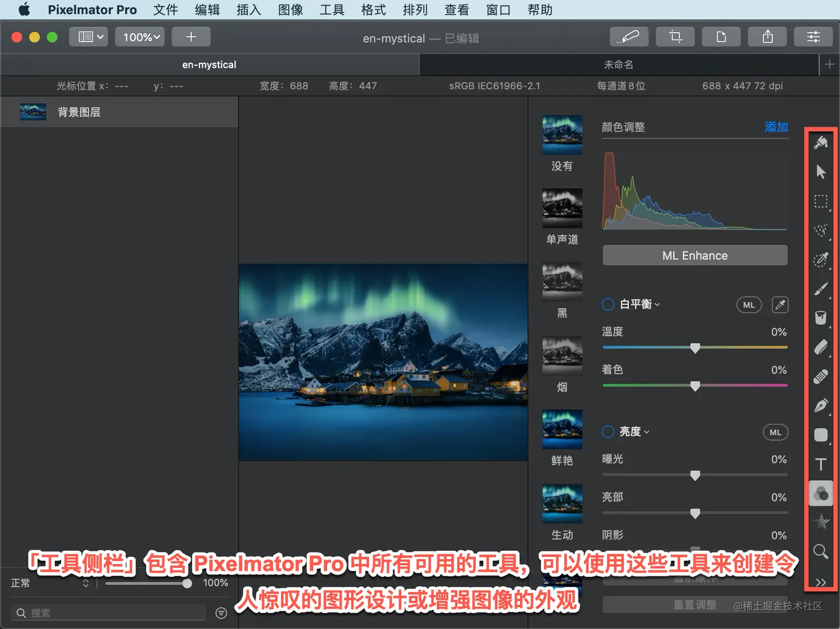
Task: Click the ML Enhance button
Action: pos(695,255)
